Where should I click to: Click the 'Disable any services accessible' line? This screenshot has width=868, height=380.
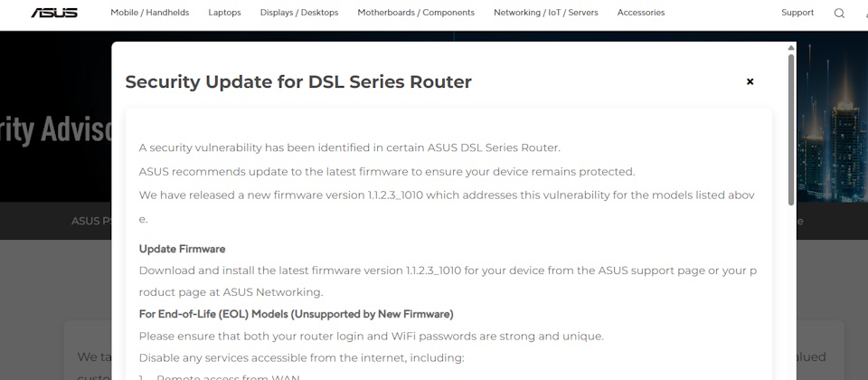click(x=301, y=357)
